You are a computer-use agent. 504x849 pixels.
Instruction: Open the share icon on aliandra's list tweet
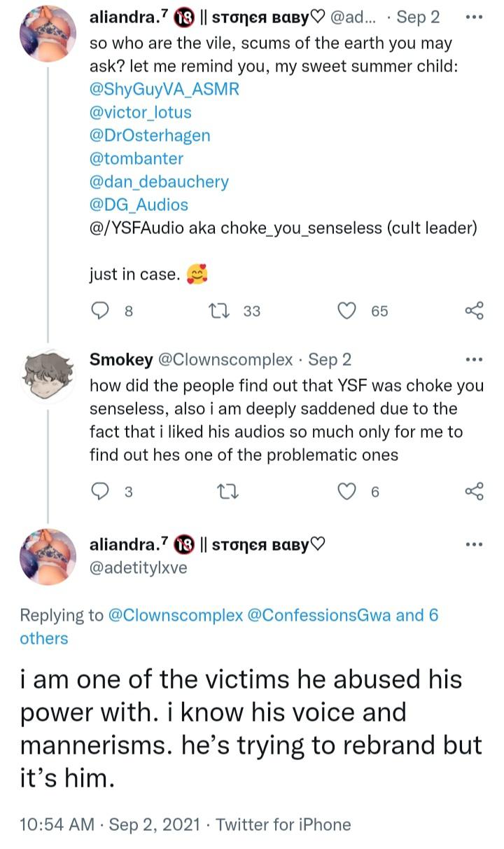[x=472, y=310]
